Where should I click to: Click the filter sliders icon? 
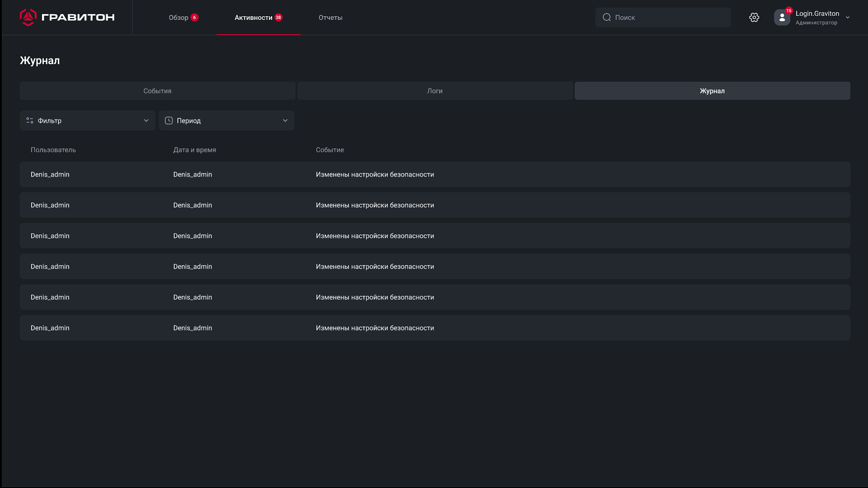click(x=30, y=120)
